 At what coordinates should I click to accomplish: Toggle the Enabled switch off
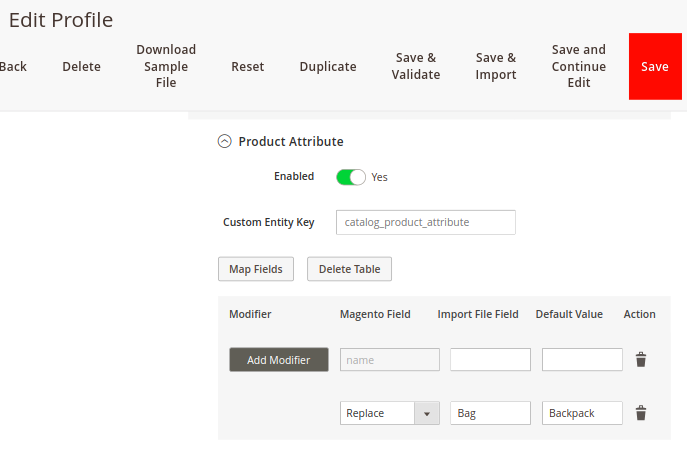(x=351, y=177)
